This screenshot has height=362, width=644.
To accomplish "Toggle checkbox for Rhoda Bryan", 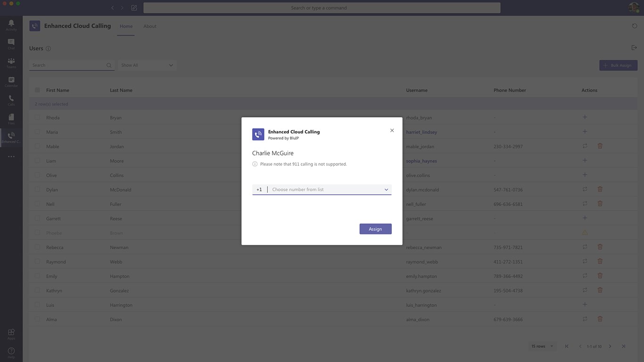I will tap(37, 117).
